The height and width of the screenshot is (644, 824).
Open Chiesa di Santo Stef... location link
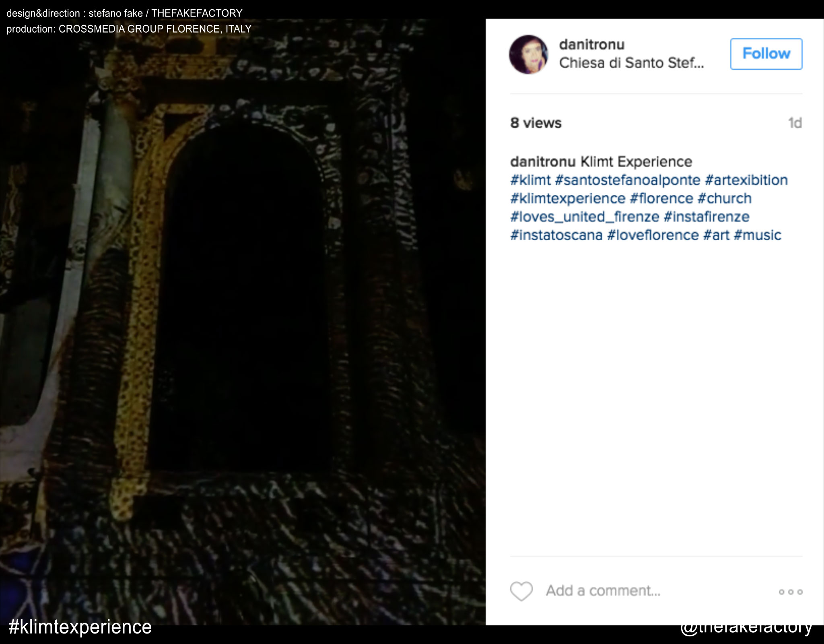click(631, 63)
